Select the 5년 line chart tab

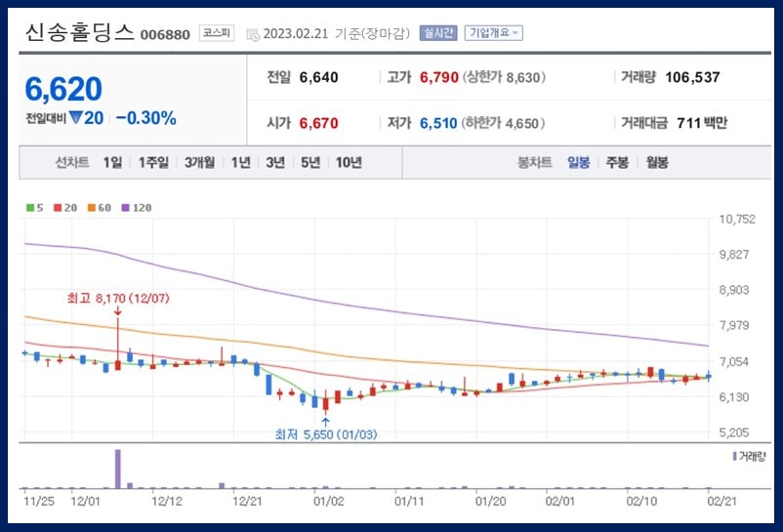[310, 163]
